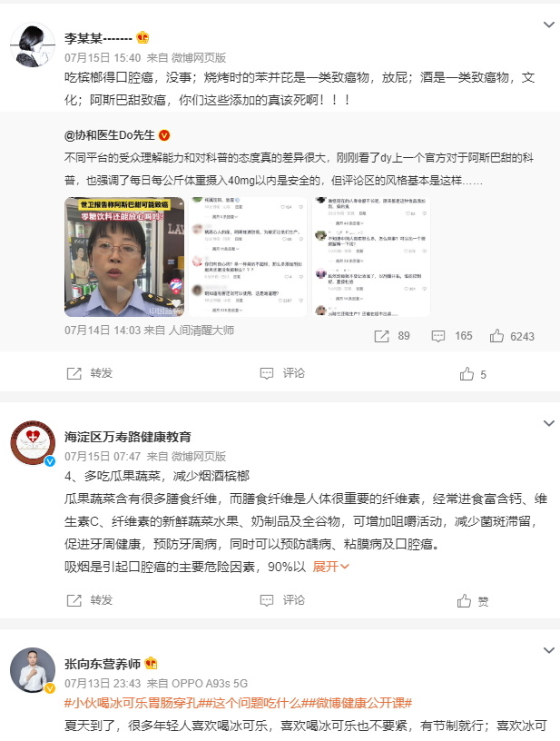Open the 165 comments of quoted post
The image size is (560, 741).
(451, 336)
